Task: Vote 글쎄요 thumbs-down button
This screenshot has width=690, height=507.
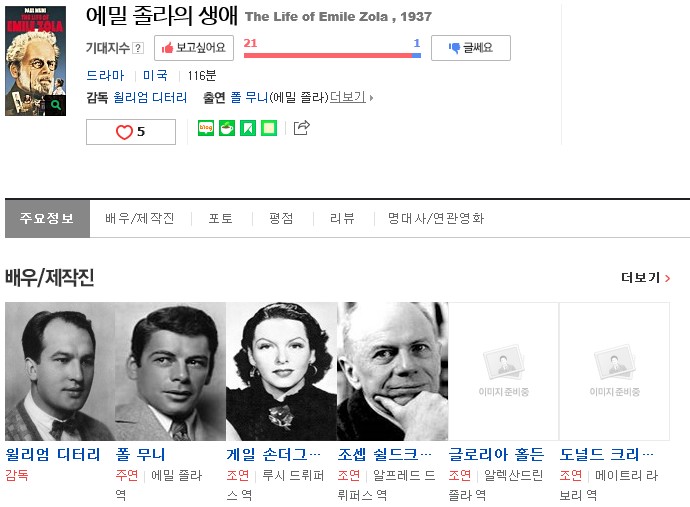Action: pyautogui.click(x=471, y=48)
